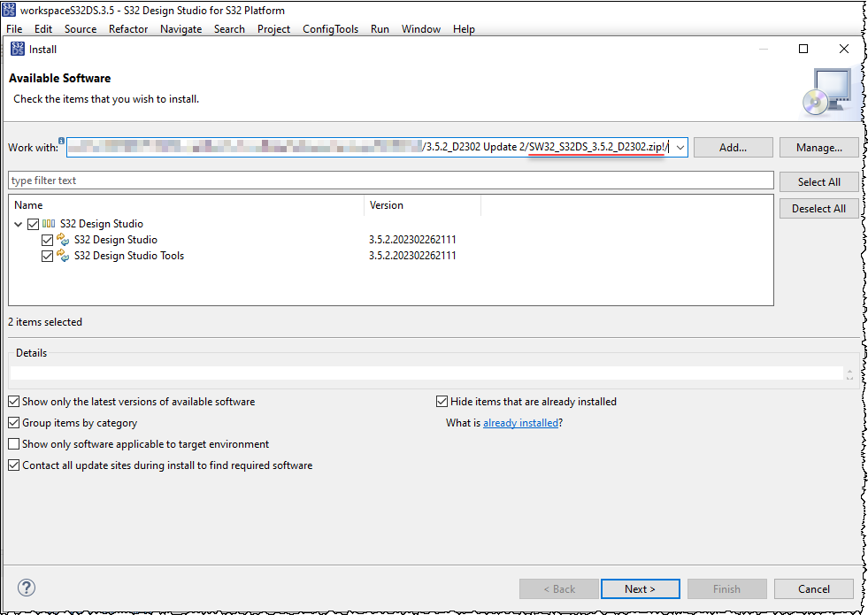This screenshot has width=868, height=615.
Task: Click the feature icon beside the S32 Design Studio child item
Action: [x=63, y=240]
